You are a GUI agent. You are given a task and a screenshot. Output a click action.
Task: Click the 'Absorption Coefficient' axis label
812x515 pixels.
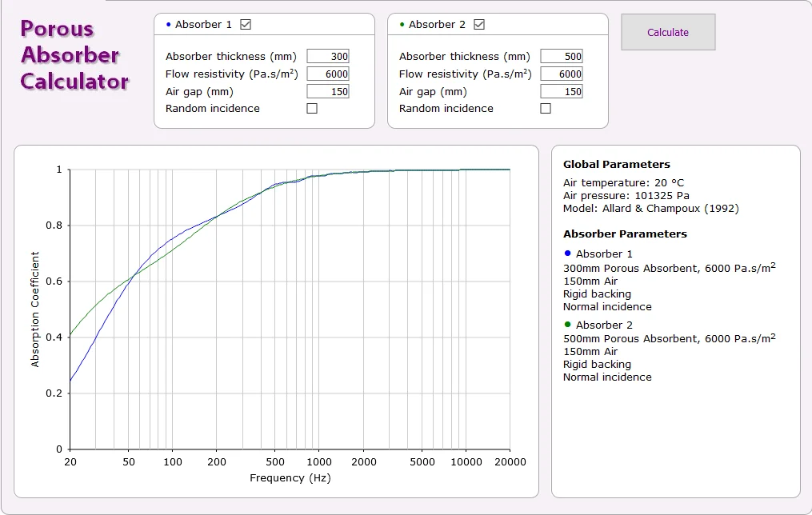coord(34,309)
